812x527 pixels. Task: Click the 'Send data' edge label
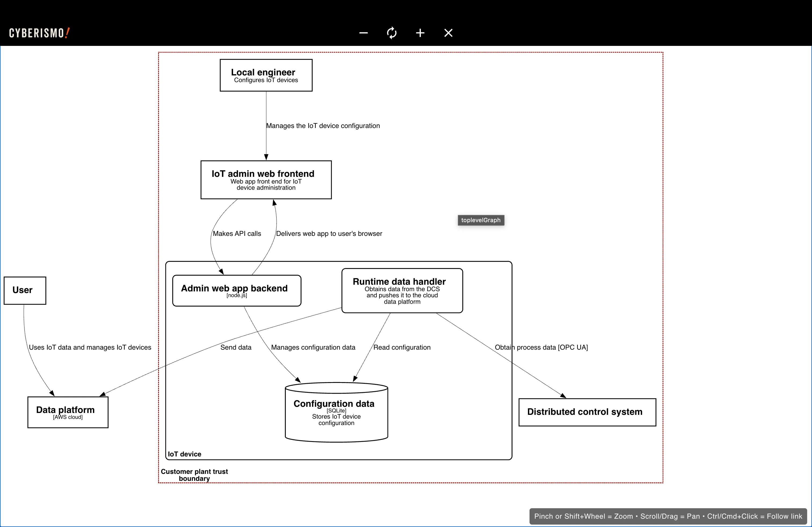point(236,347)
